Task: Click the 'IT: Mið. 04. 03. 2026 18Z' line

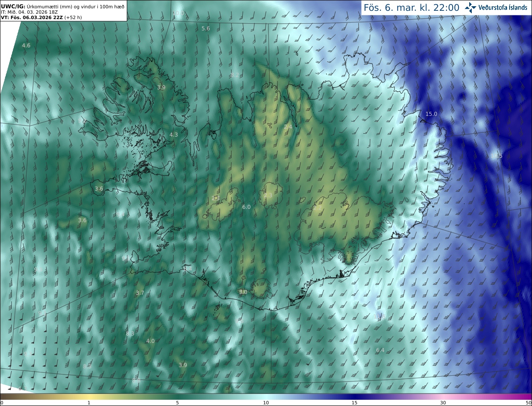Action: tap(29, 12)
